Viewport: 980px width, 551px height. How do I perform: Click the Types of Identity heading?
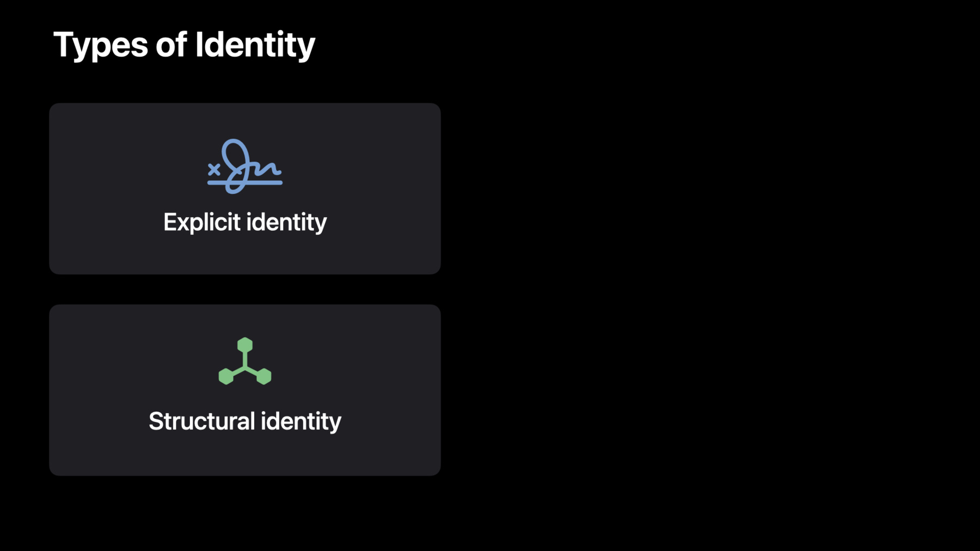click(x=184, y=45)
